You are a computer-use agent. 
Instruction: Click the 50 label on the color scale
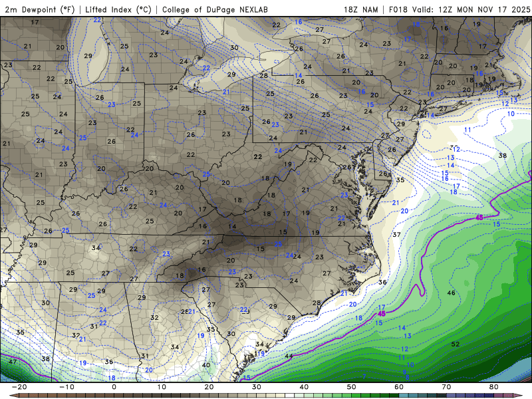tap(352, 387)
